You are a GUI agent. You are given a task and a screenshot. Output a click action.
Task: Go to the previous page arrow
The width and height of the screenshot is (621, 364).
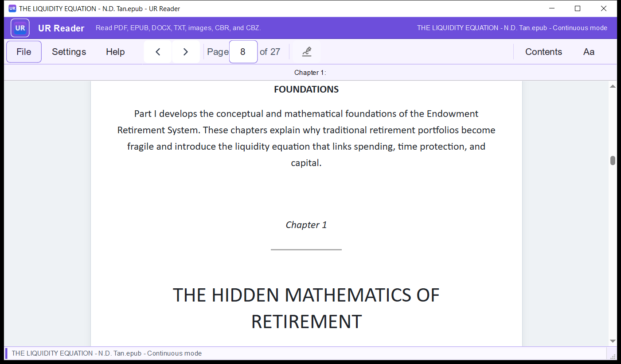click(x=158, y=52)
